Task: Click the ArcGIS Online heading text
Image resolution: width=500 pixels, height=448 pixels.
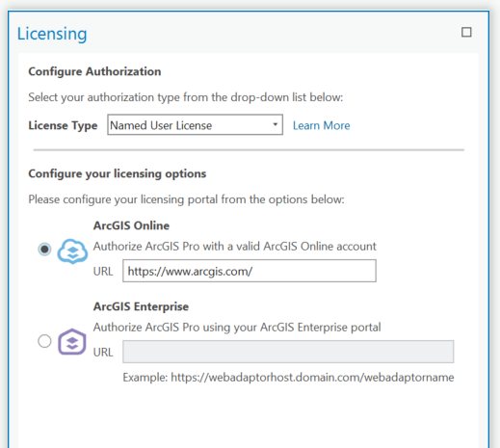Action: [x=131, y=225]
